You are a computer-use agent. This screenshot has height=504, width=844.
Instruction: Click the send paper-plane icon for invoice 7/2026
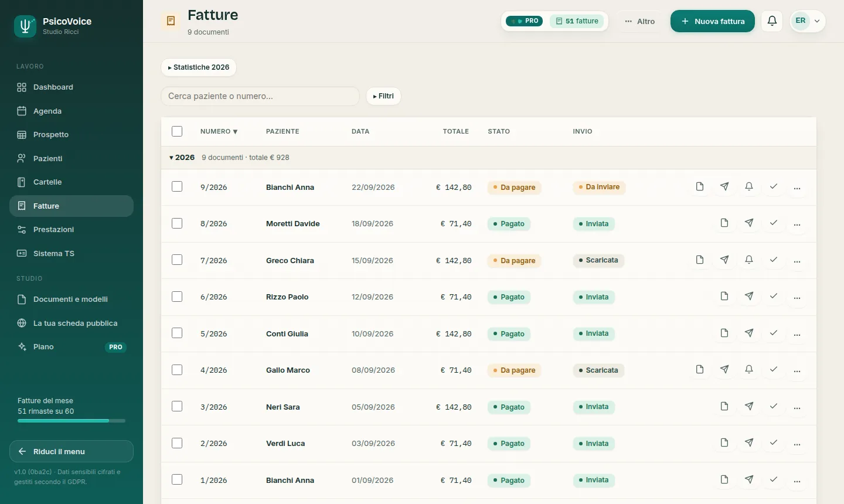(x=724, y=260)
